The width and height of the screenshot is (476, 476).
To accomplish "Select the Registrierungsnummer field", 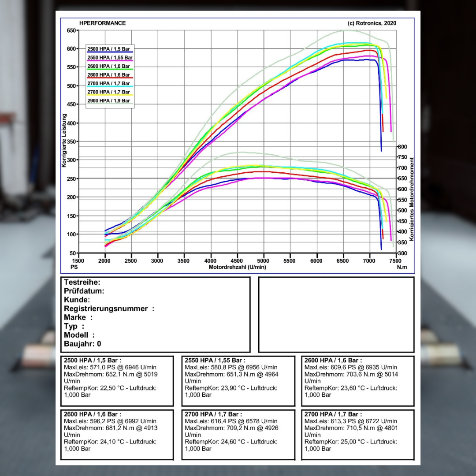I will click(x=109, y=309).
